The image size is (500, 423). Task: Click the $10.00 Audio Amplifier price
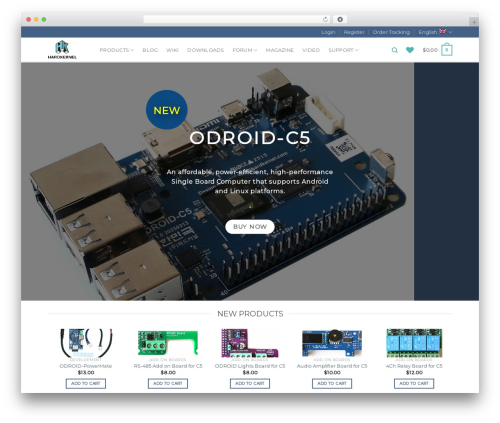[332, 373]
